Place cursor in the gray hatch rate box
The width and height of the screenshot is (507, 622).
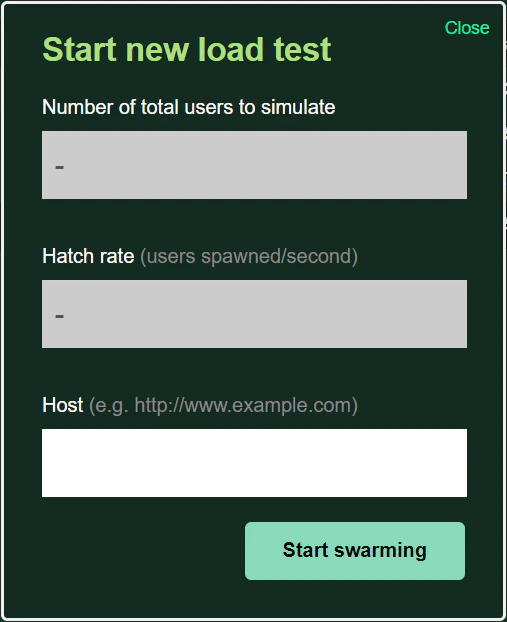(x=254, y=314)
